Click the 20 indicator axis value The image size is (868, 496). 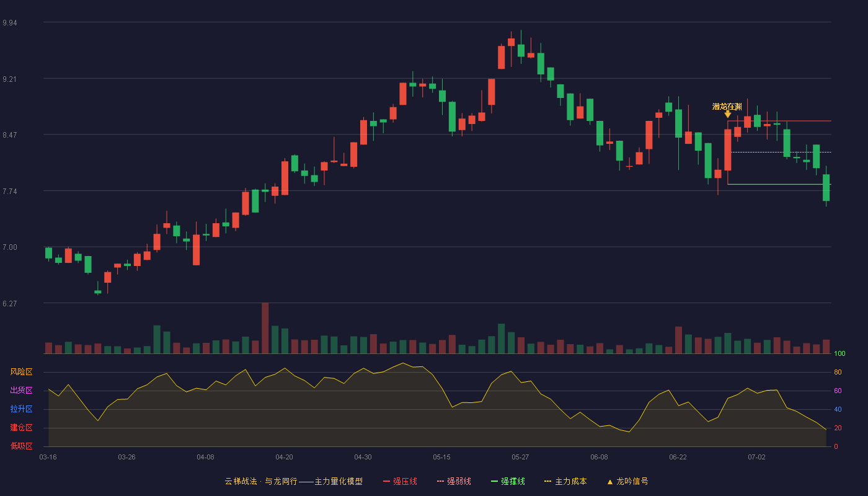tap(838, 428)
